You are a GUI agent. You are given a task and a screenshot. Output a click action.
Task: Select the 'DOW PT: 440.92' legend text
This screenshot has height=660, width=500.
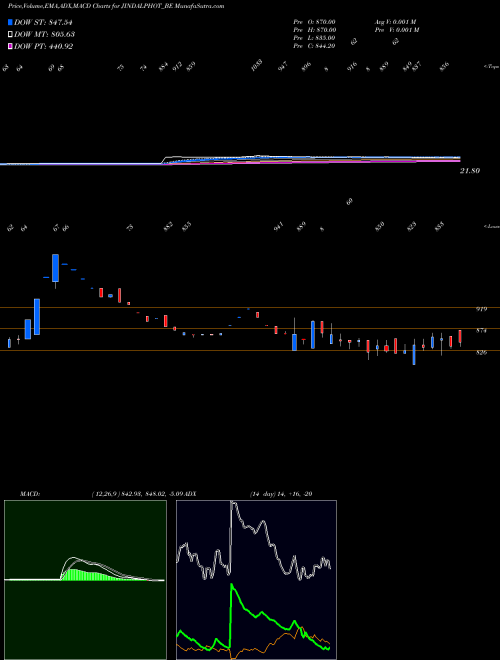tap(43, 46)
